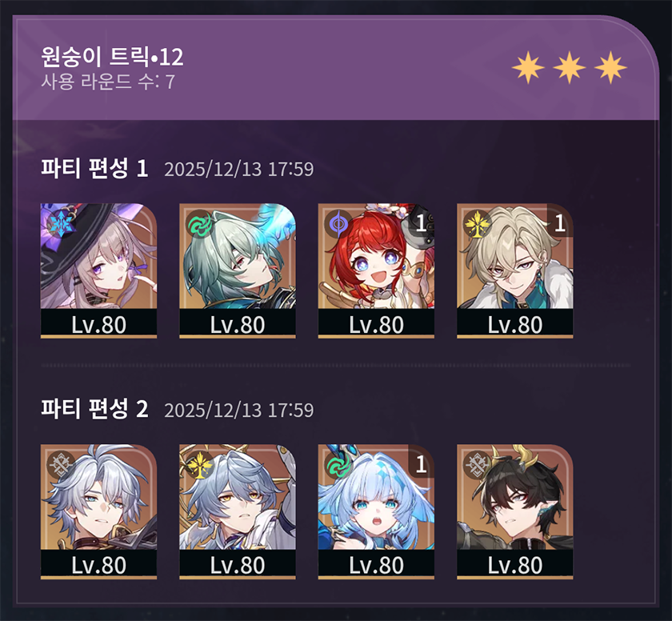Select the black-haired horned character portrait
This screenshot has width=672, height=621.
click(x=515, y=511)
